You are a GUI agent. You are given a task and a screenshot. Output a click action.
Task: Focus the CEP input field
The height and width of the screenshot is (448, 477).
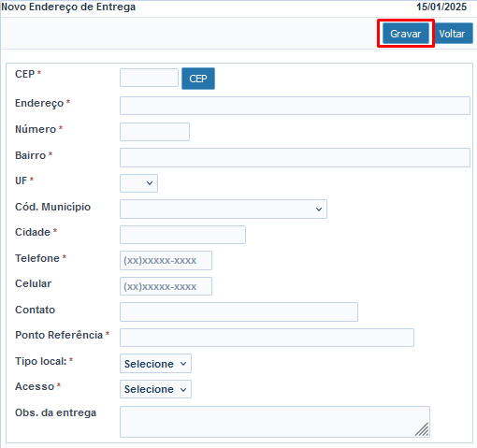(149, 78)
